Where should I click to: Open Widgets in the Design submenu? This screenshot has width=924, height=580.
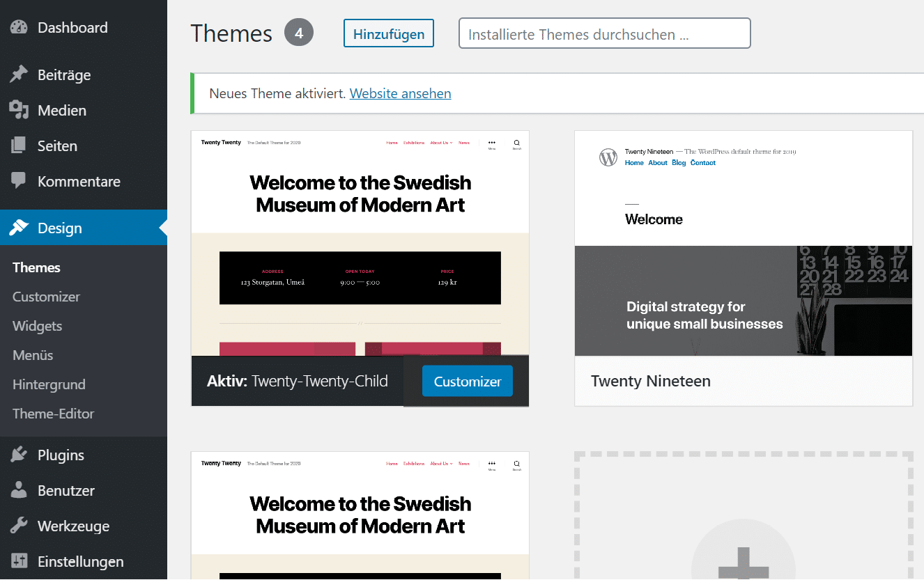click(x=37, y=326)
